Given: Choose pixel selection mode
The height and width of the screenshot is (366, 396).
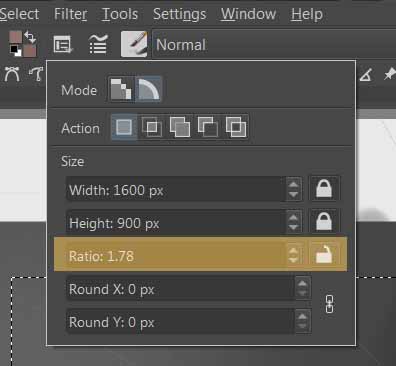Looking at the screenshot, I should coord(121,89).
